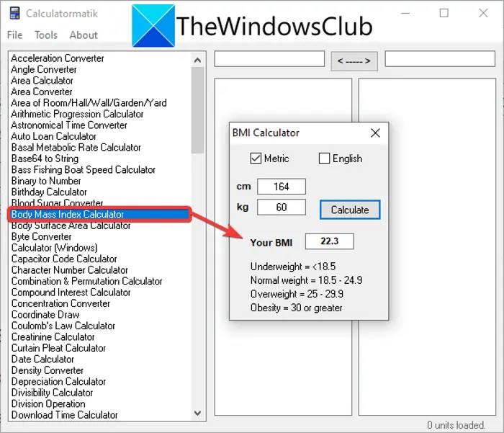The width and height of the screenshot is (504, 433).
Task: Click the cm height input field
Action: [282, 187]
